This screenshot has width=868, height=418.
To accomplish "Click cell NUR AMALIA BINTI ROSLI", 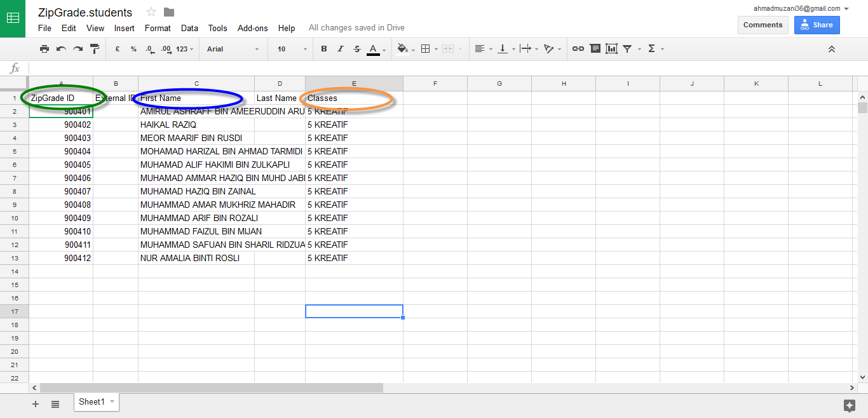I will tap(196, 258).
